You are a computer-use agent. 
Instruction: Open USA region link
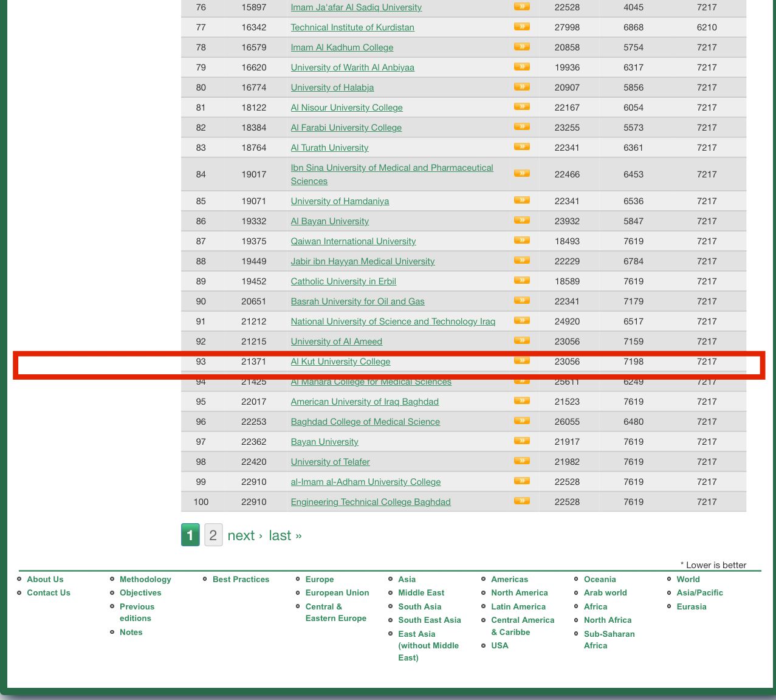(500, 645)
